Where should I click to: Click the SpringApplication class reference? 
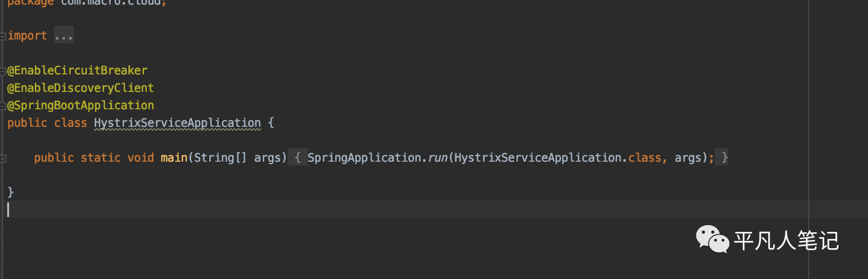tap(364, 158)
